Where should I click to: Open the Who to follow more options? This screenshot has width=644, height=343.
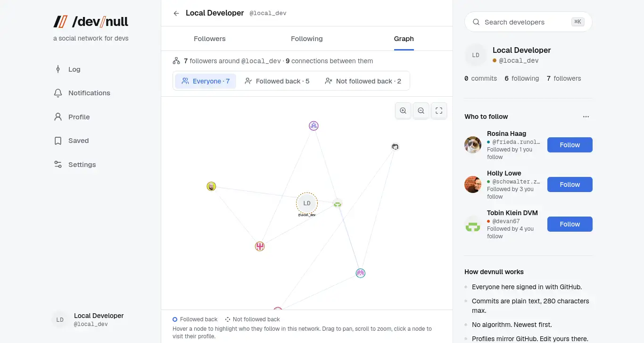click(x=586, y=117)
